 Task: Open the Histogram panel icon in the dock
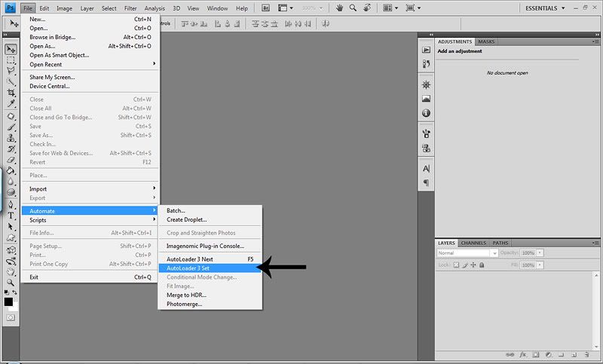[x=427, y=99]
